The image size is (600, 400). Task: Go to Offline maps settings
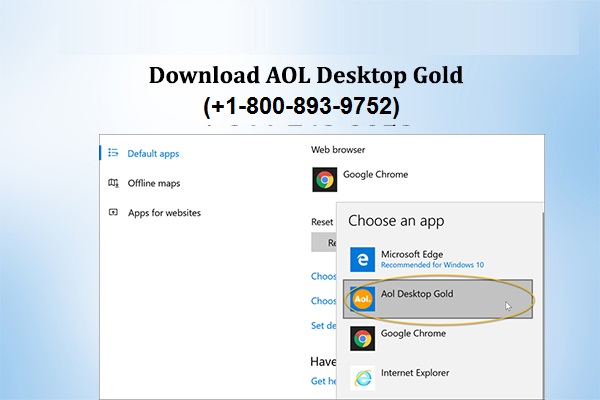pos(154,183)
